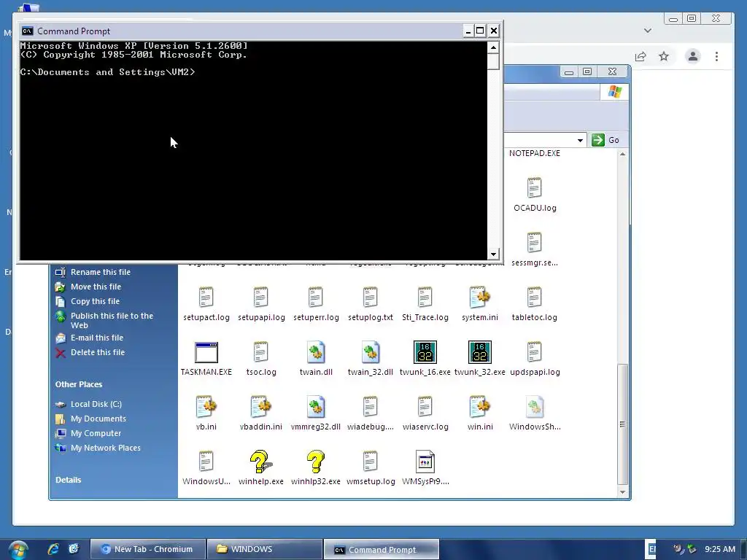Select the vmmreg32.dll file icon
Image resolution: width=747 pixels, height=560 pixels.
(x=315, y=407)
